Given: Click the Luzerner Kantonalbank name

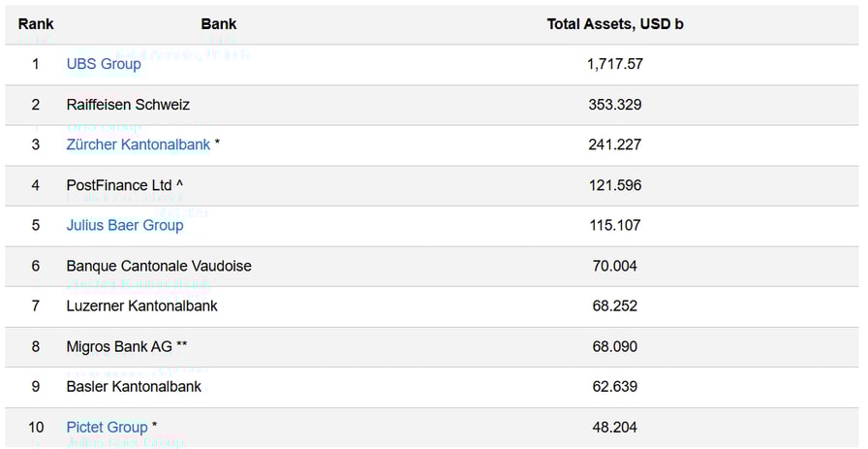Looking at the screenshot, I should (141, 305).
